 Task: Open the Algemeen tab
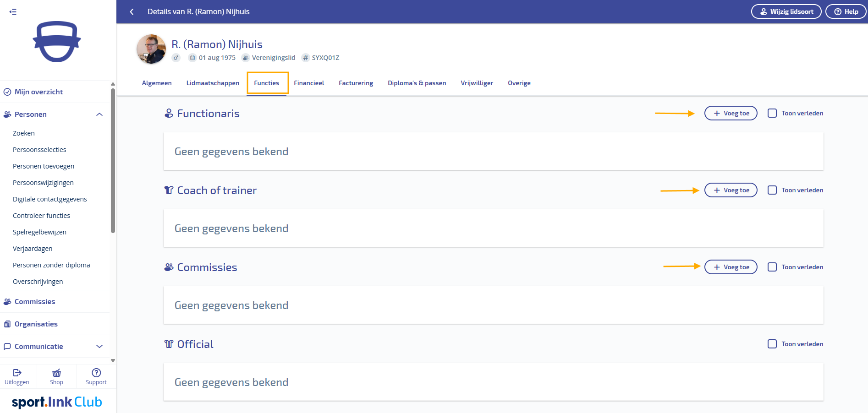tap(157, 83)
